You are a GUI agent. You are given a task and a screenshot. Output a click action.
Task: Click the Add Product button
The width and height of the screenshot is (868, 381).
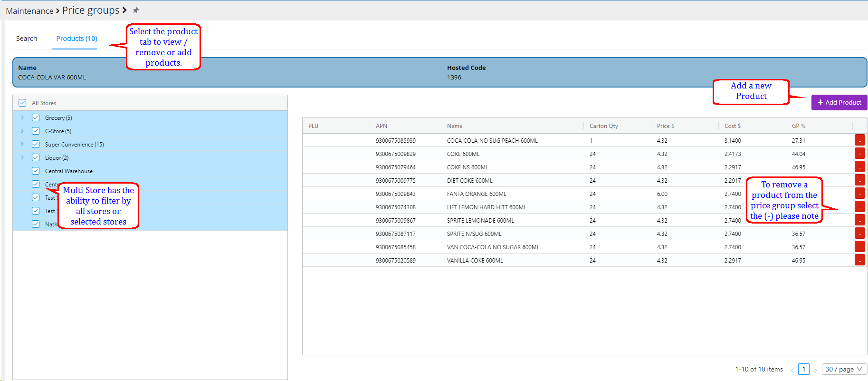[839, 102]
